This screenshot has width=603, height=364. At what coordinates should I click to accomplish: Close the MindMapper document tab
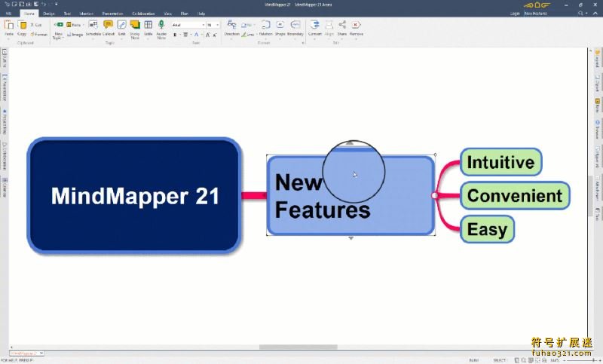point(41,353)
